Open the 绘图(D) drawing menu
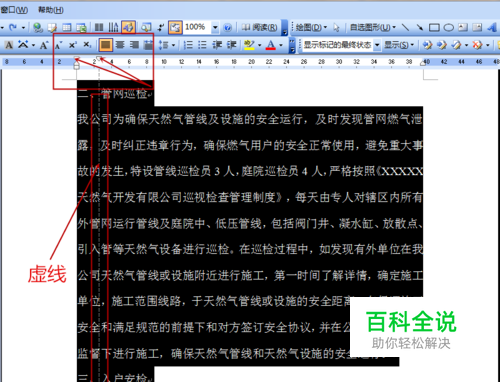The width and height of the screenshot is (500, 382). (311, 27)
